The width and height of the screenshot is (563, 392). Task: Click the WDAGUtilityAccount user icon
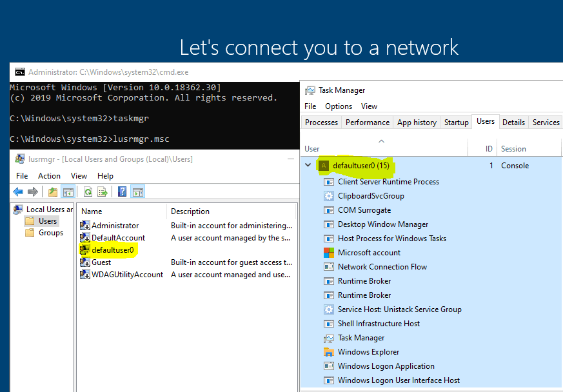coord(84,274)
